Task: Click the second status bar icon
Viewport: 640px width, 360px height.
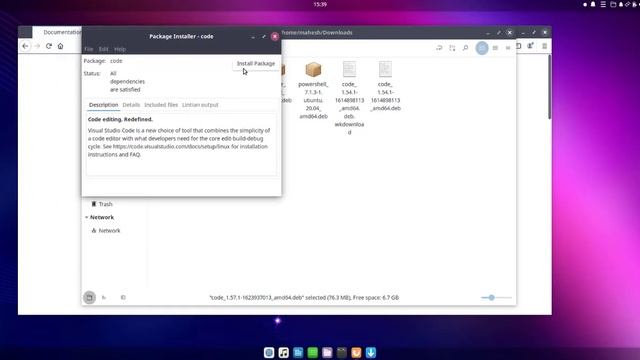Action: click(104, 298)
